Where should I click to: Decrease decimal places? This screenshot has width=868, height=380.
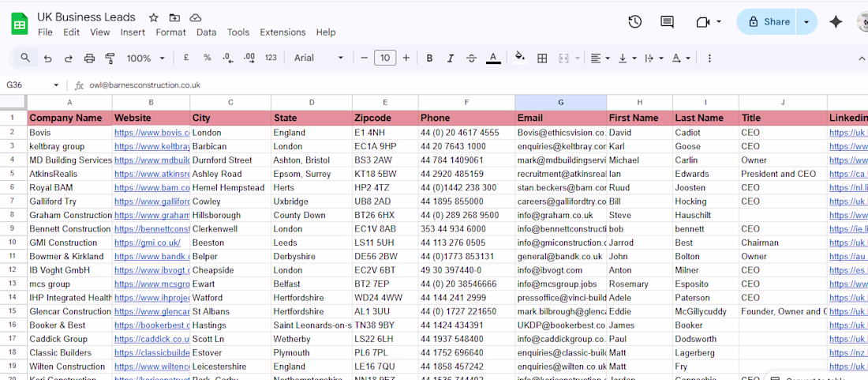coord(227,58)
